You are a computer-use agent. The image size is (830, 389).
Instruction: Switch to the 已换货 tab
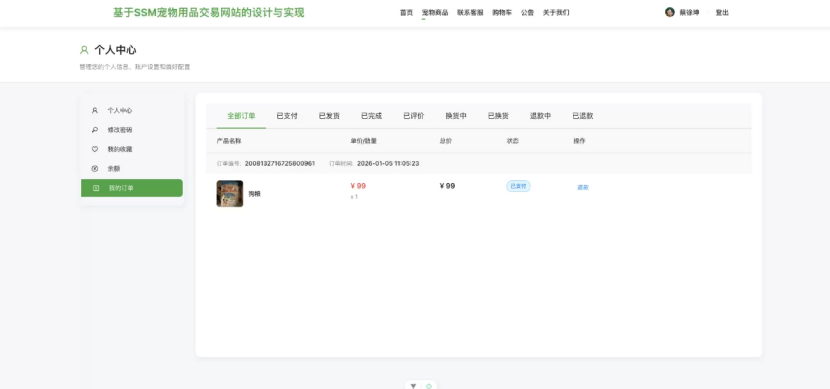click(x=498, y=116)
